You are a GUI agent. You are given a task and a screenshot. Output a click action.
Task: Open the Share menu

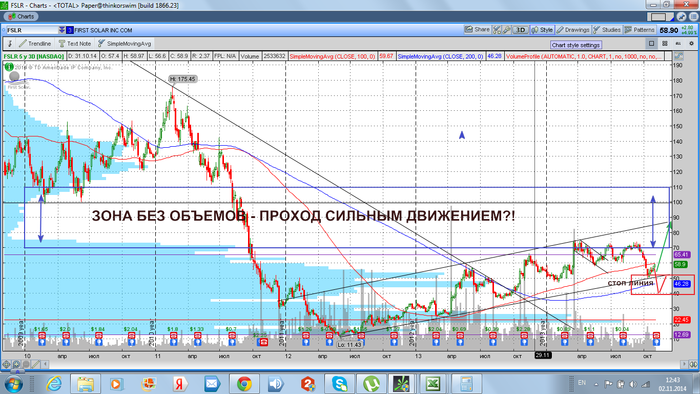coord(477,30)
